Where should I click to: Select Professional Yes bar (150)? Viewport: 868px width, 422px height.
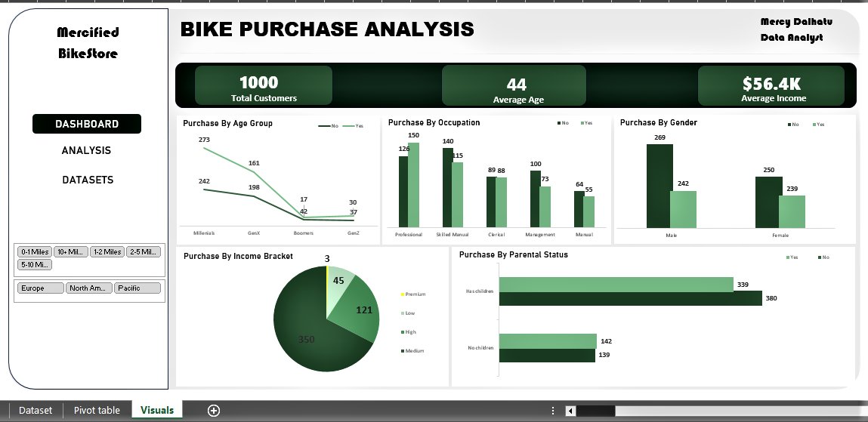[413, 185]
